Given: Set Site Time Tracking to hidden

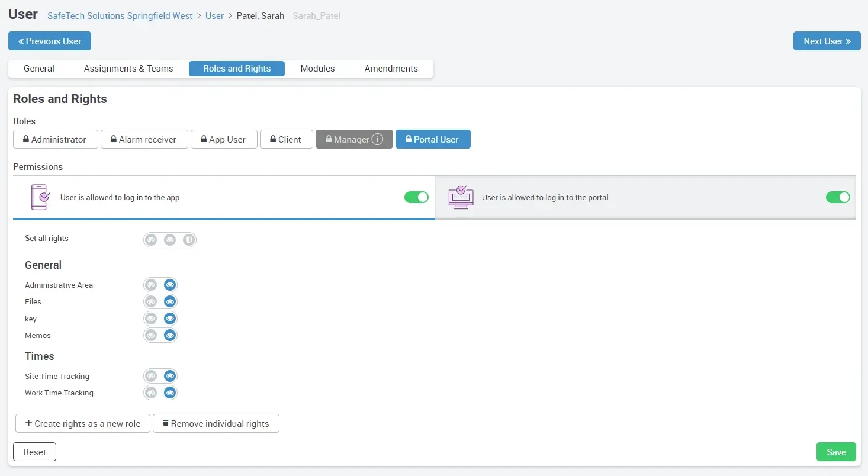Looking at the screenshot, I should click(151, 377).
